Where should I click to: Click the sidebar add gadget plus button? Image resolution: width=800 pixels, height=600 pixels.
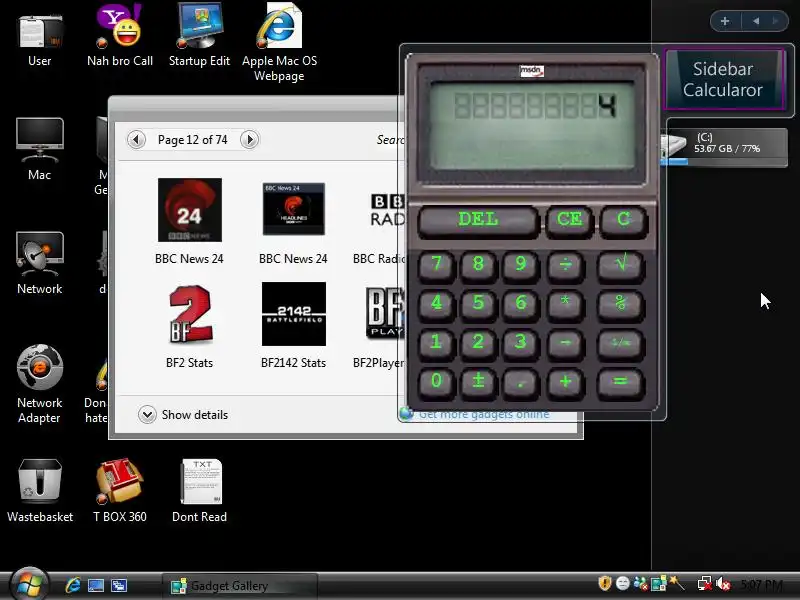[x=725, y=21]
